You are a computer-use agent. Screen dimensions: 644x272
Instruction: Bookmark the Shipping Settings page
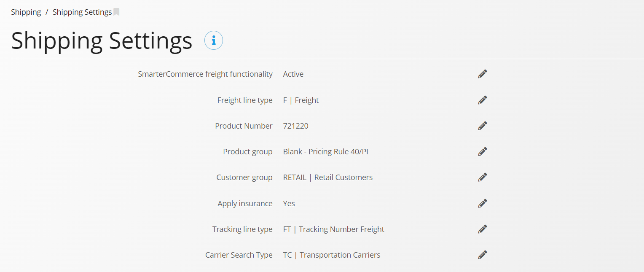116,12
